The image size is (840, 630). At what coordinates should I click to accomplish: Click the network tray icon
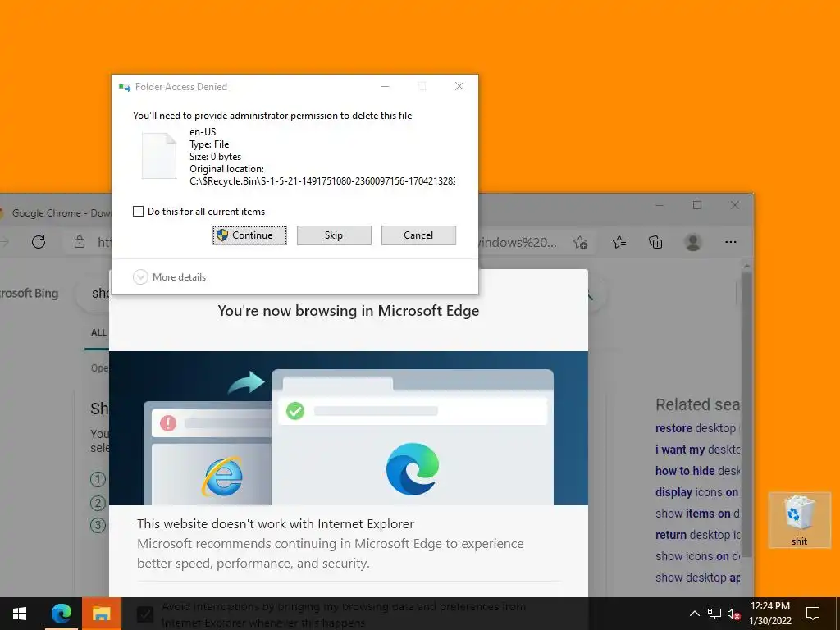714,614
